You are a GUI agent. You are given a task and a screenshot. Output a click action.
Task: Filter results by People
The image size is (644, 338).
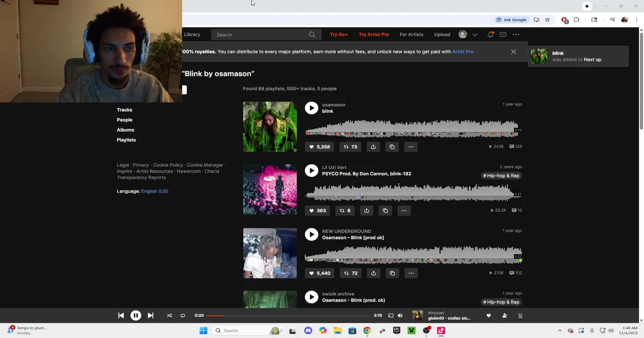pos(124,120)
